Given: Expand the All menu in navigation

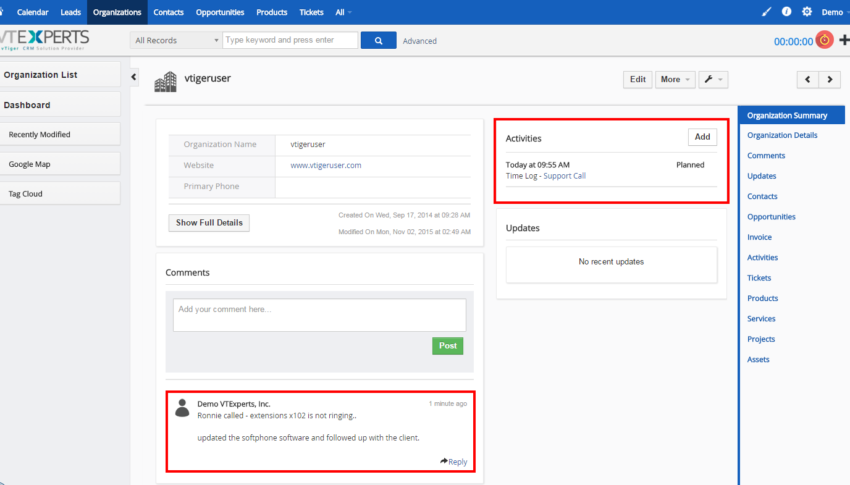Looking at the screenshot, I should coord(343,12).
